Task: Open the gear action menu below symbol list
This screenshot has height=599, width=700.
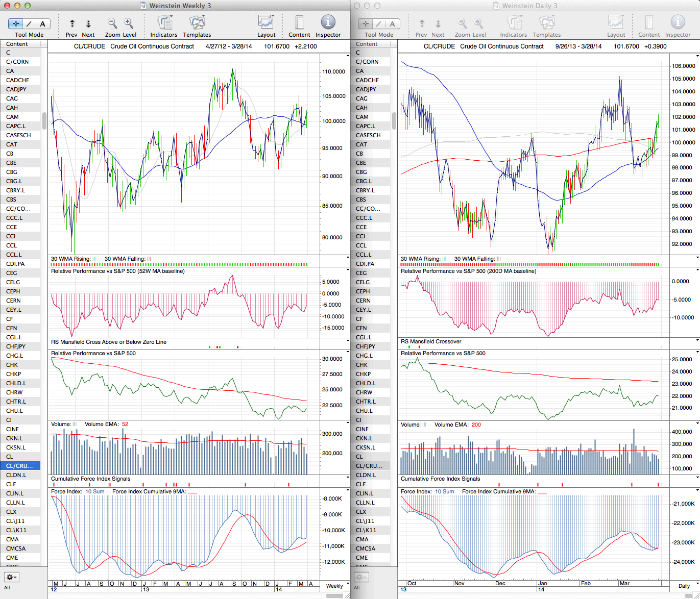Action: 11,577
